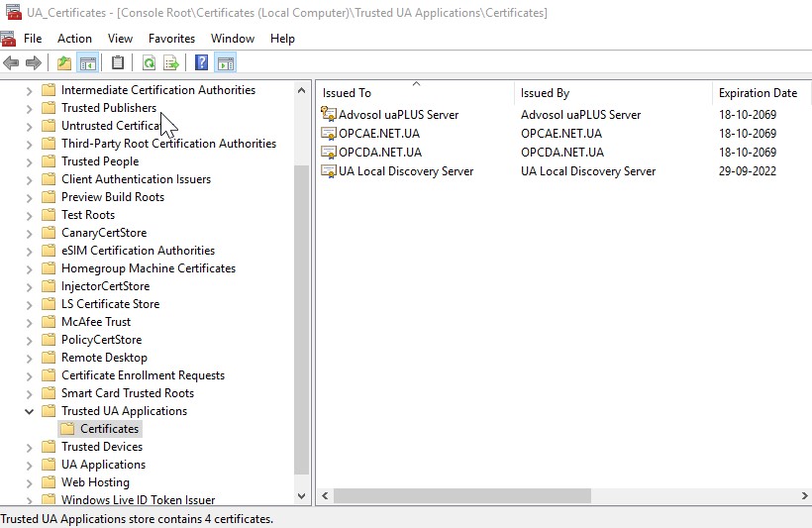Select the InjectorCertStore tree item
This screenshot has height=528, width=812.
point(106,286)
